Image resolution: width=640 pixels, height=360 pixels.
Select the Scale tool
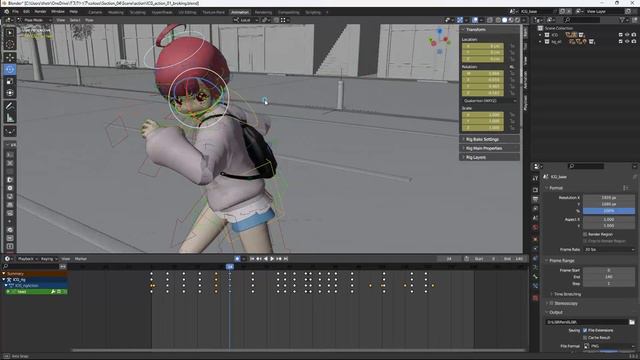pyautogui.click(x=10, y=81)
